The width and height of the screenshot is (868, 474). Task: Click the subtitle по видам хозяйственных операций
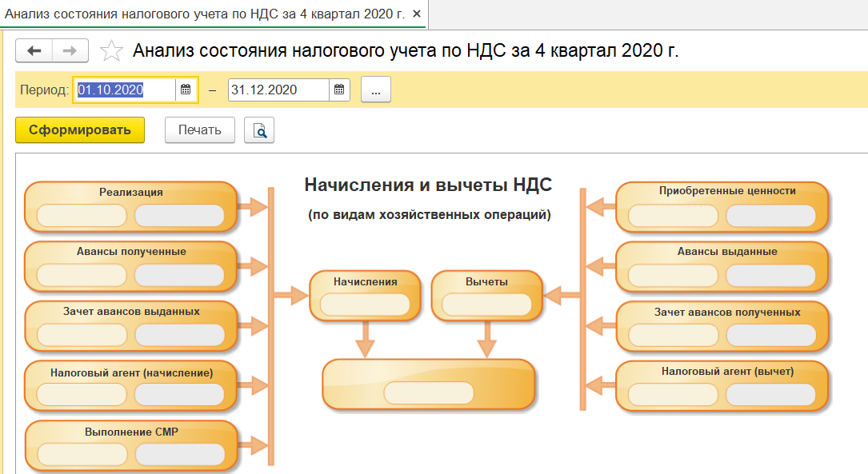tap(430, 214)
